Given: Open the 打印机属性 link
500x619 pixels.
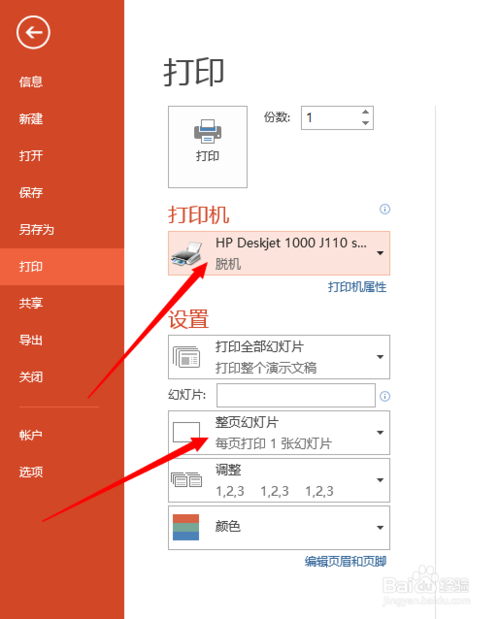Looking at the screenshot, I should pos(357,287).
